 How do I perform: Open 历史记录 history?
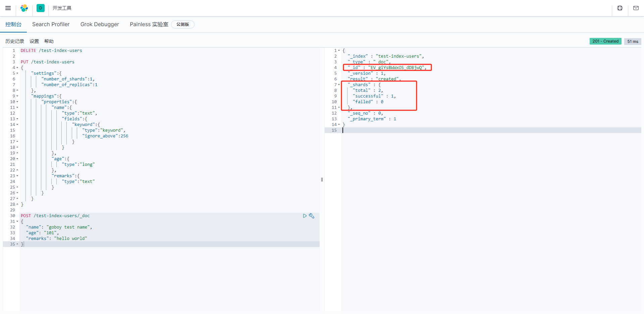coord(15,41)
